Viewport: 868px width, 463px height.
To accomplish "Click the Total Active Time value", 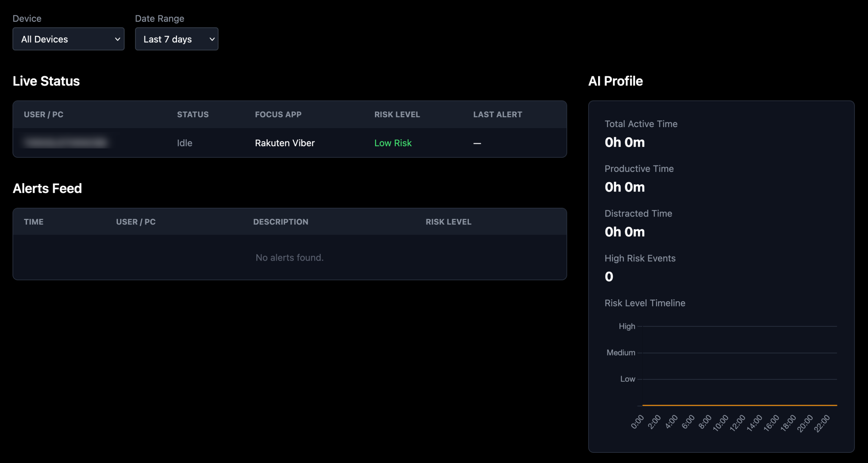I will coord(625,142).
